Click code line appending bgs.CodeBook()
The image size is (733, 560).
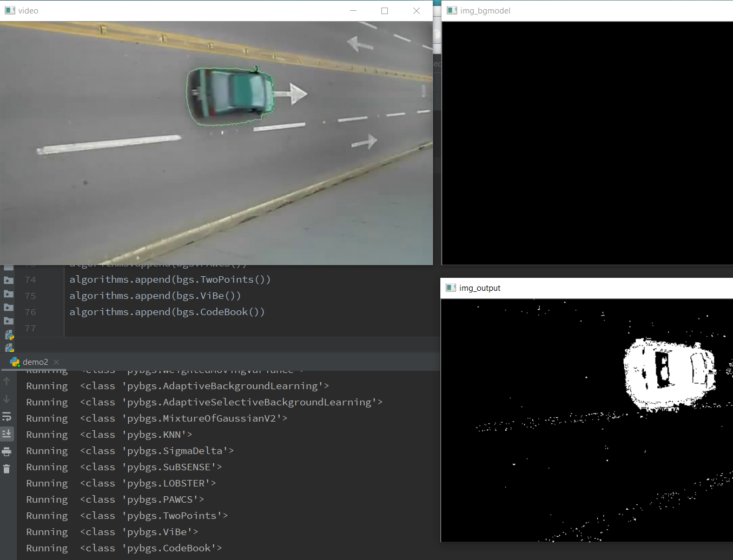tap(167, 312)
